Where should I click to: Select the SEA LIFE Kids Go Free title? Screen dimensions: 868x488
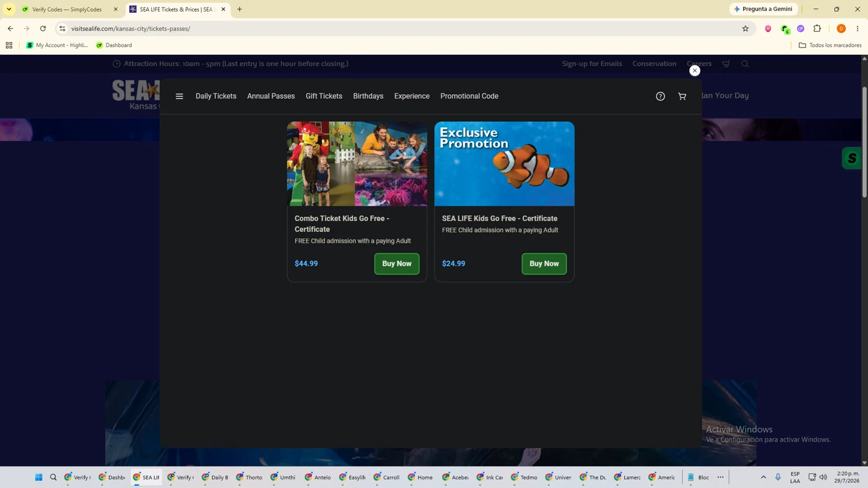point(500,219)
